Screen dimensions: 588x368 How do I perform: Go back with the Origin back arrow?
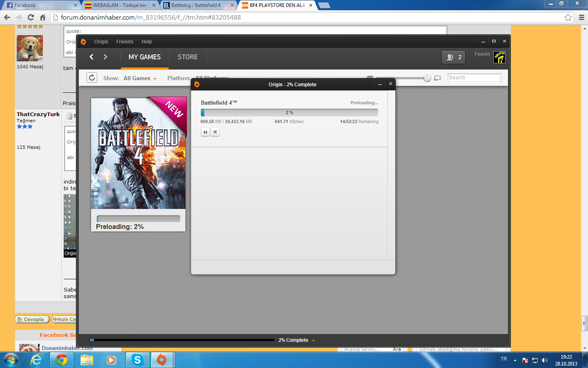click(x=91, y=57)
